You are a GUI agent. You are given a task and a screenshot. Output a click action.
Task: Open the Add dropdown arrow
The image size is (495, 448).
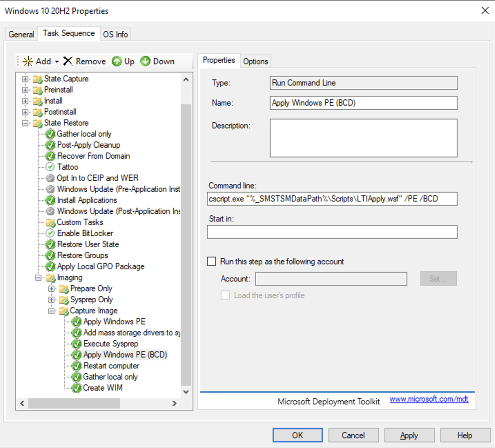pos(57,62)
